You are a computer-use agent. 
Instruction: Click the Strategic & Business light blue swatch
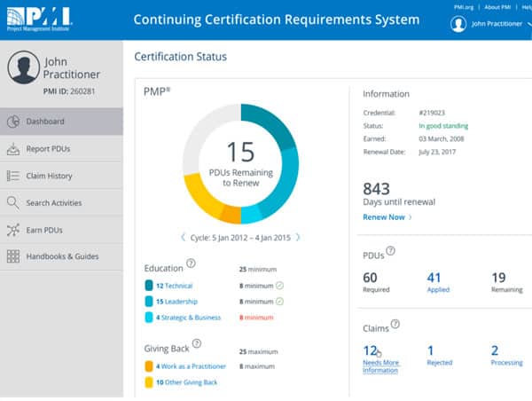tap(149, 317)
